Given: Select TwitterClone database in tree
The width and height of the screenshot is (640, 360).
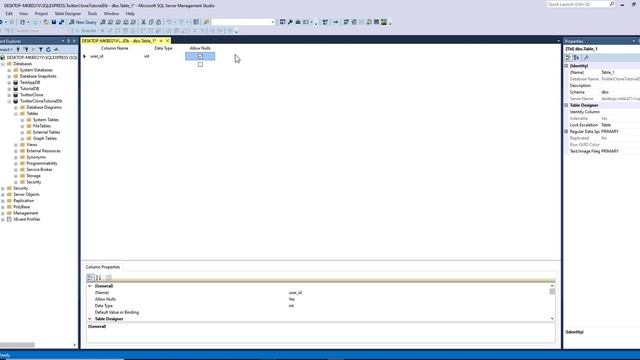Looking at the screenshot, I should click(x=32, y=95).
